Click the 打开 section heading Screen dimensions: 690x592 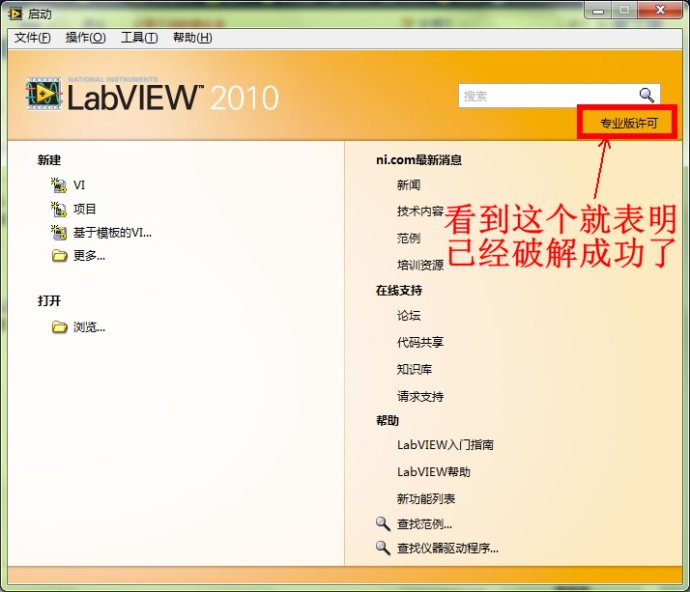point(49,301)
